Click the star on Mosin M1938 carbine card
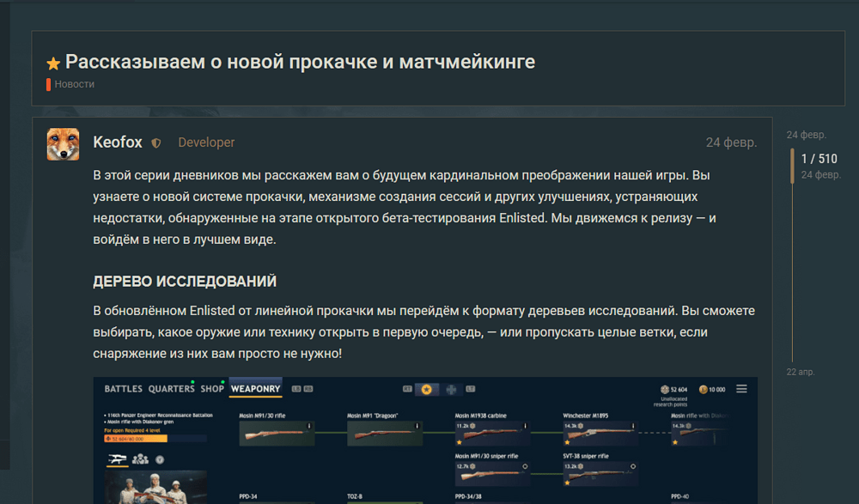859x504 pixels. click(459, 442)
